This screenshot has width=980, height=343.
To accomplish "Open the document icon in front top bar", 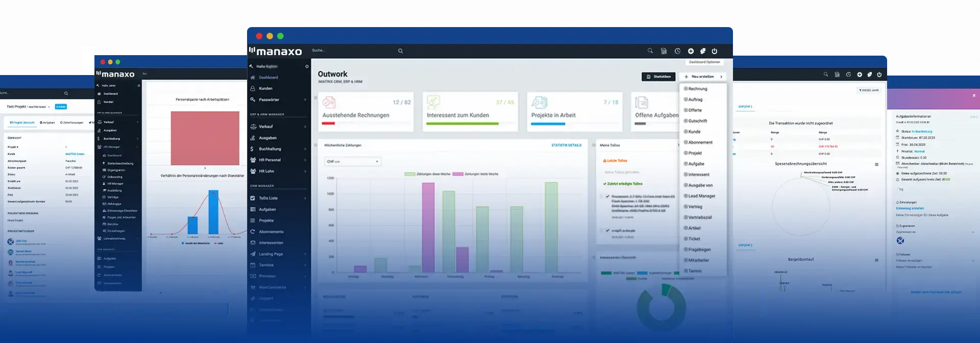I will coord(664,51).
